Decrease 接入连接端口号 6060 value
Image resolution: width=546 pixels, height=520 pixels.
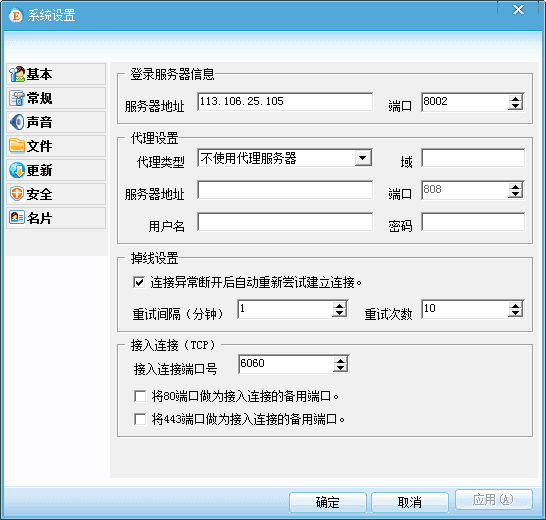(340, 368)
